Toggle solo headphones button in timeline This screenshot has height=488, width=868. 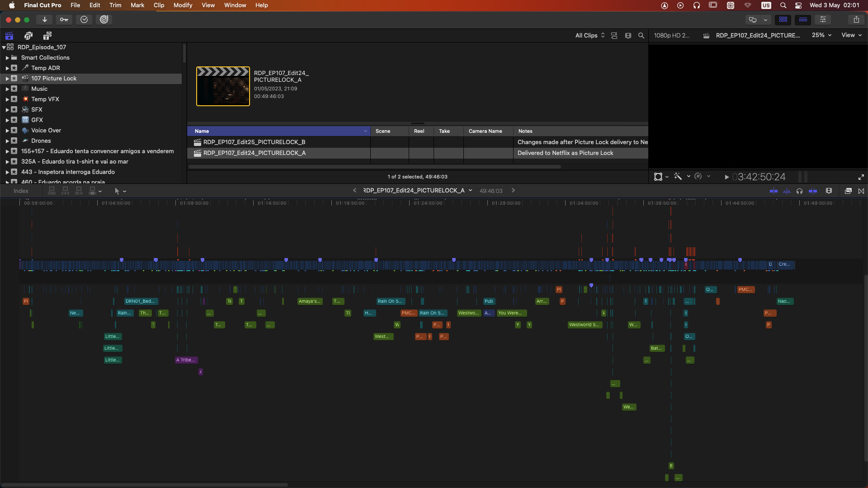click(799, 191)
